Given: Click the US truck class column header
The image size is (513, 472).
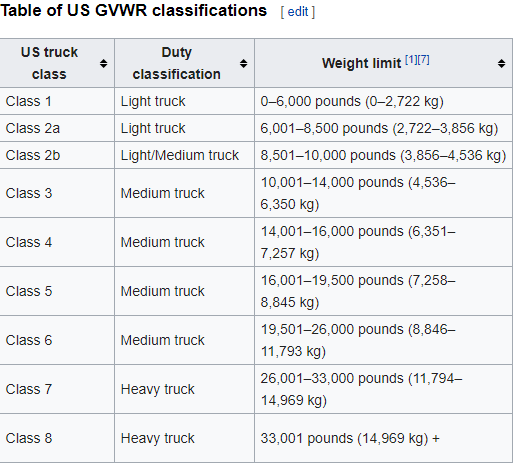Looking at the screenshot, I should (x=57, y=63).
